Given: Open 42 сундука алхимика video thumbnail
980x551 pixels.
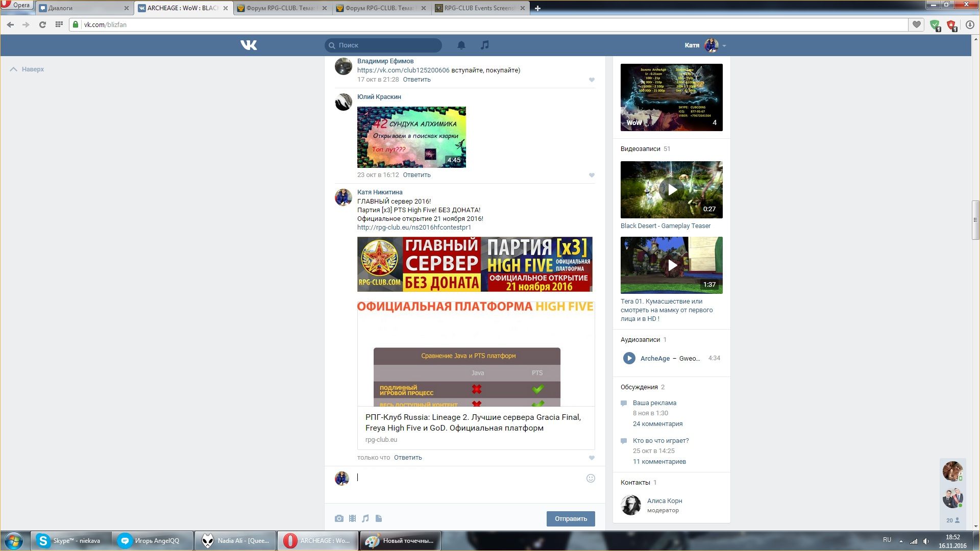Looking at the screenshot, I should [411, 137].
